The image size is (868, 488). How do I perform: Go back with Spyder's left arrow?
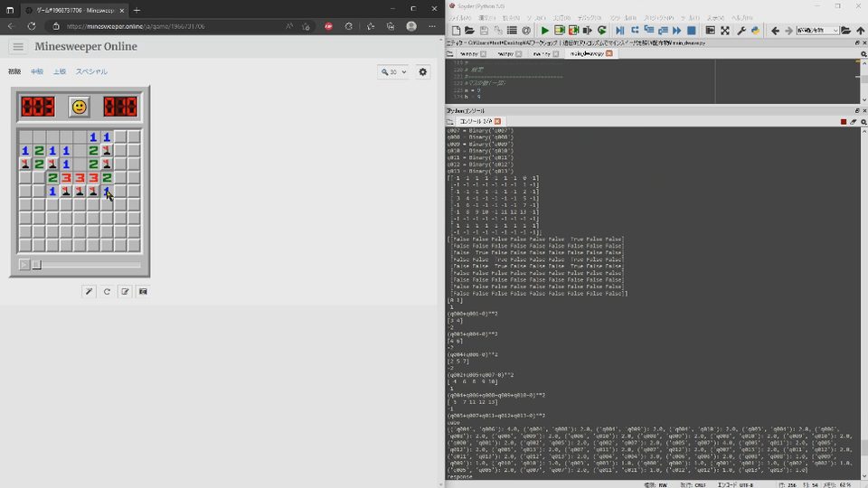coord(775,31)
